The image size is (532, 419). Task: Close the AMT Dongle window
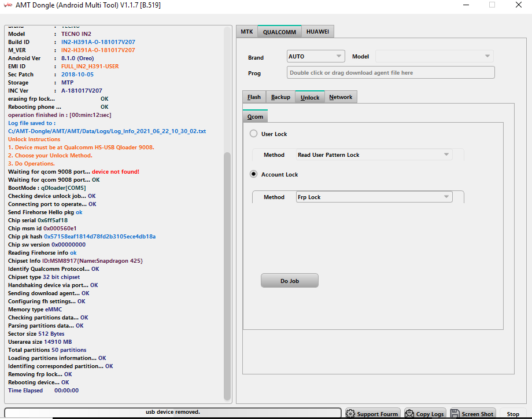coord(519,5)
